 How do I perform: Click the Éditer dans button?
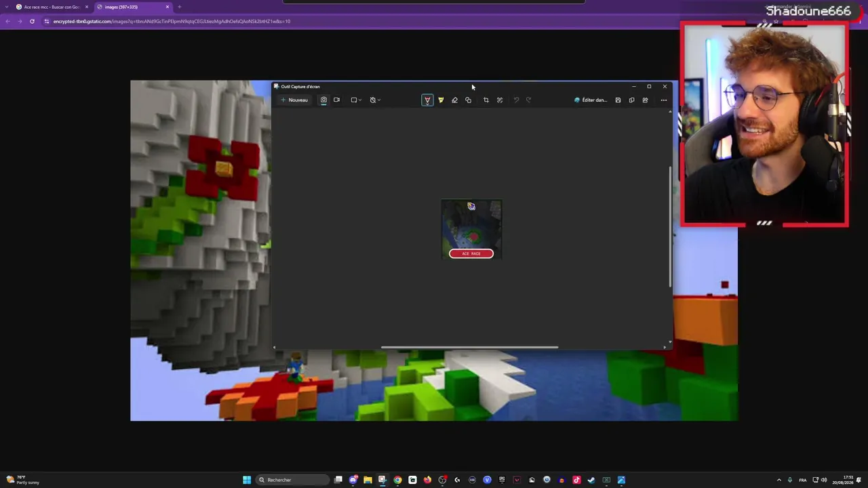[591, 100]
